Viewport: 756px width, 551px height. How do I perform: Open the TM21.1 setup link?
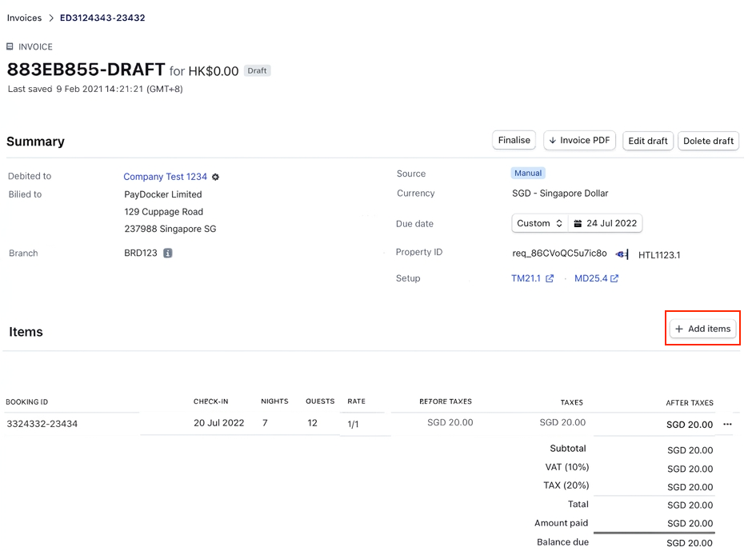[526, 278]
